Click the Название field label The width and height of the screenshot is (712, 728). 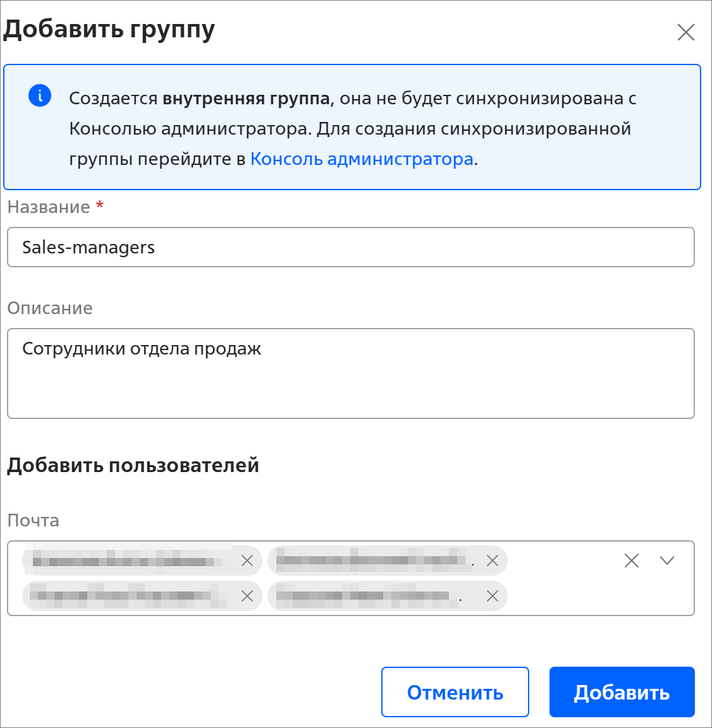click(49, 207)
